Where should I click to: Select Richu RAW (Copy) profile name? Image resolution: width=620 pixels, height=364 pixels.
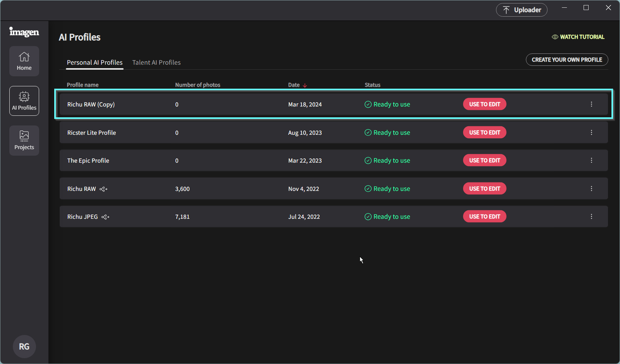[91, 105]
